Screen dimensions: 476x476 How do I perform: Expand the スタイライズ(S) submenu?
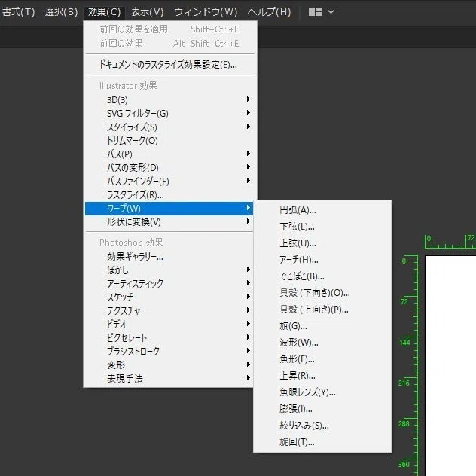(170, 127)
